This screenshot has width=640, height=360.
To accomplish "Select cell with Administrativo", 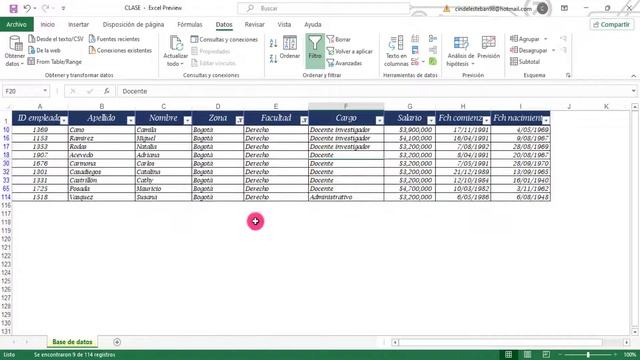I will pos(346,197).
